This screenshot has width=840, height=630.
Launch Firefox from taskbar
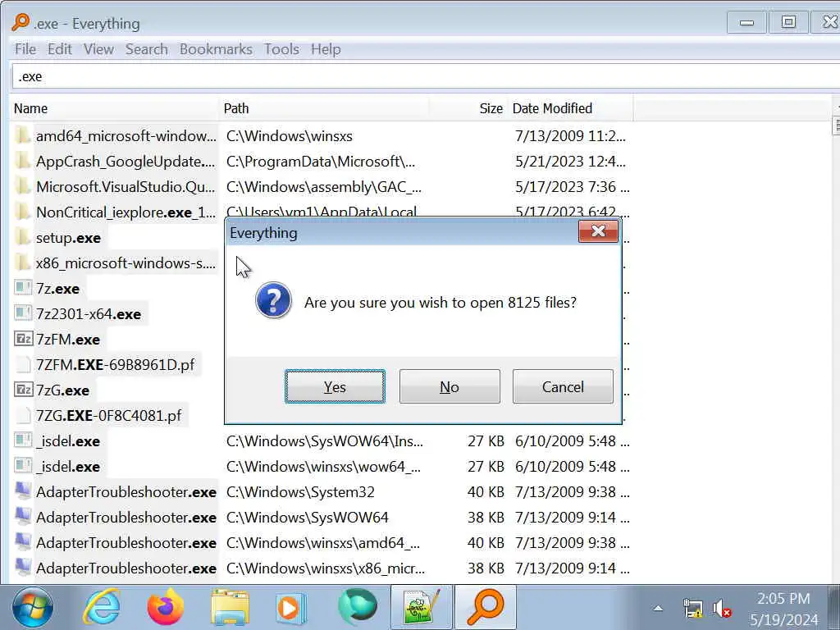coord(165,608)
